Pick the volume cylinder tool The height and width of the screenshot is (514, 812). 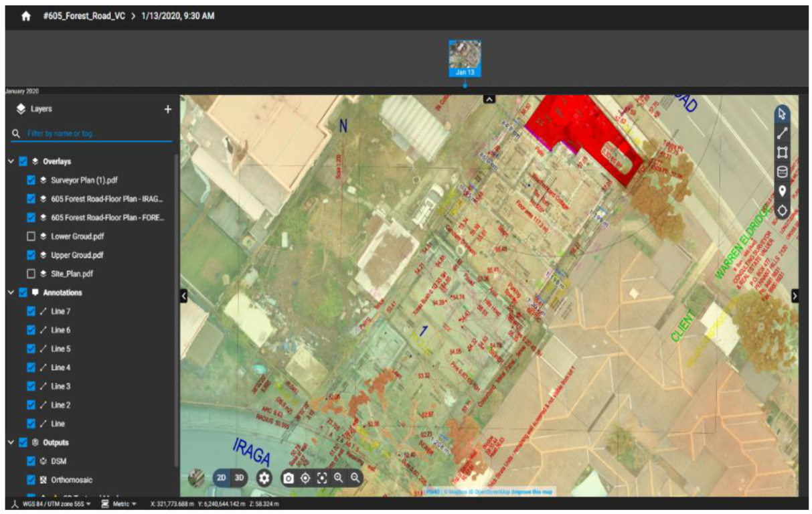point(782,172)
